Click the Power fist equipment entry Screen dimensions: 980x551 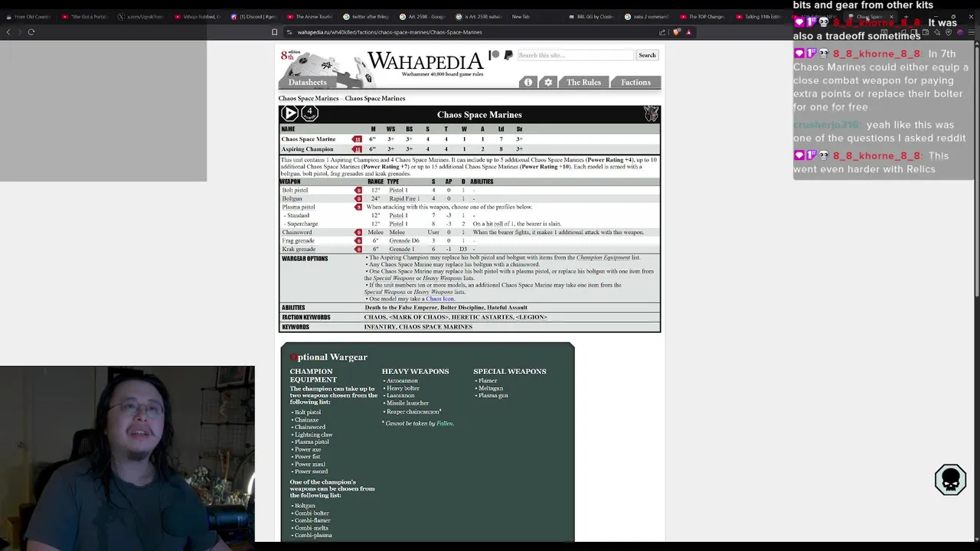click(x=308, y=457)
